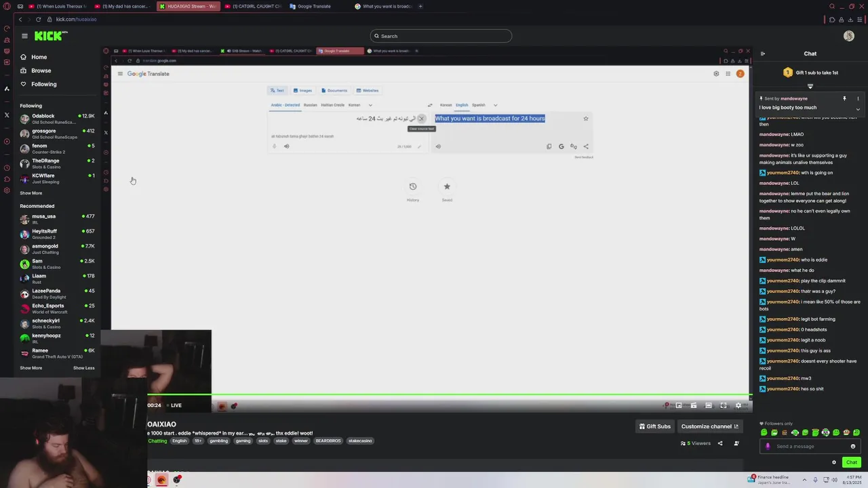This screenshot has height=488, width=868.
Task: Open fenom's Counter-Strike 2 channel
Action: coord(57,148)
